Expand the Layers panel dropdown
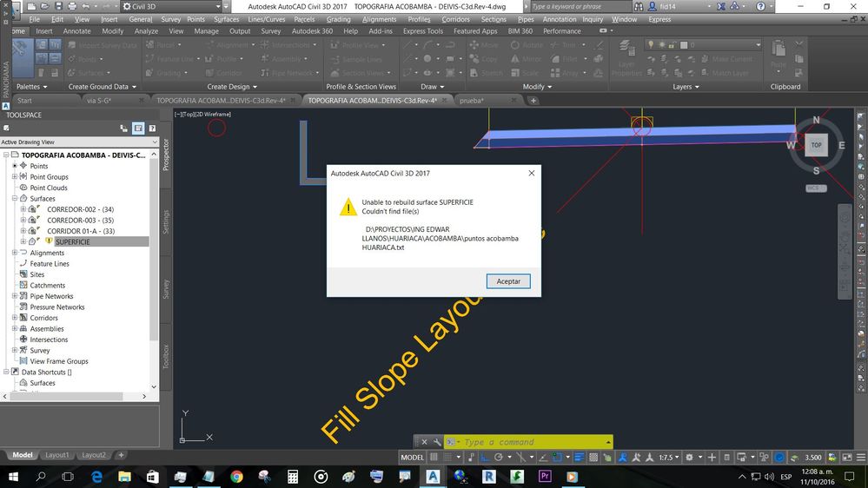 click(x=686, y=87)
